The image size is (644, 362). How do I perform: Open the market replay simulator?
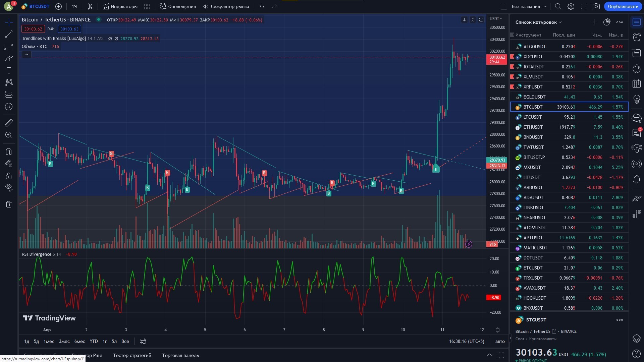pyautogui.click(x=226, y=6)
